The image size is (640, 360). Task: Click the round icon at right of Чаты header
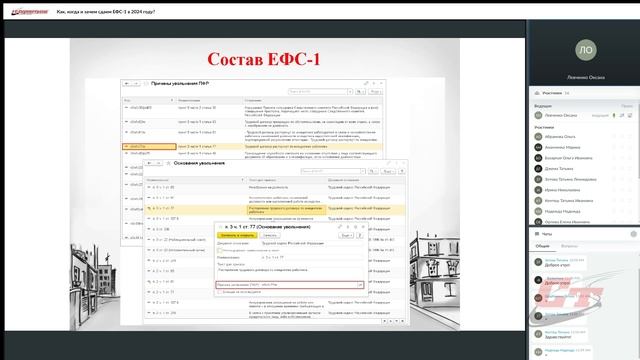633,234
